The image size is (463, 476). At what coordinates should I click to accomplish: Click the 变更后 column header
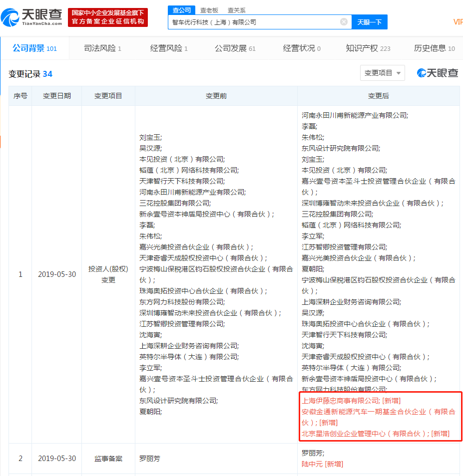pos(378,96)
